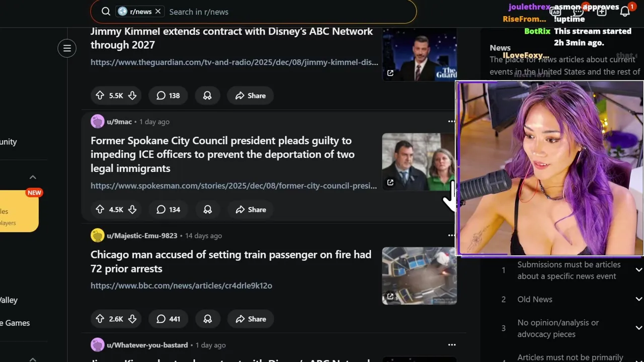Image resolution: width=644 pixels, height=362 pixels.
Task: Open u/Whatever-you-bastard profile
Action: click(x=147, y=345)
